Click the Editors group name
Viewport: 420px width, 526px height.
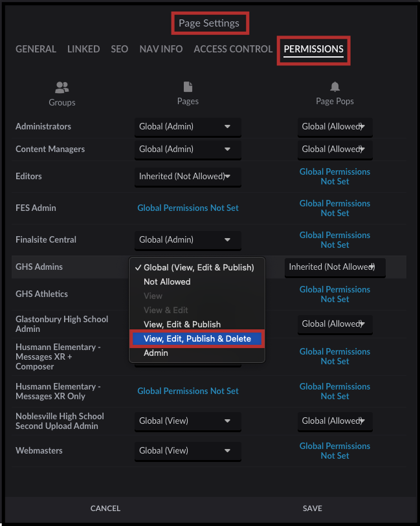[28, 176]
